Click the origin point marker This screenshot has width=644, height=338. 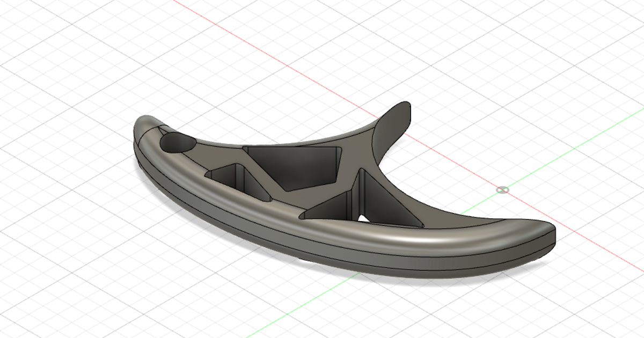[x=502, y=190]
